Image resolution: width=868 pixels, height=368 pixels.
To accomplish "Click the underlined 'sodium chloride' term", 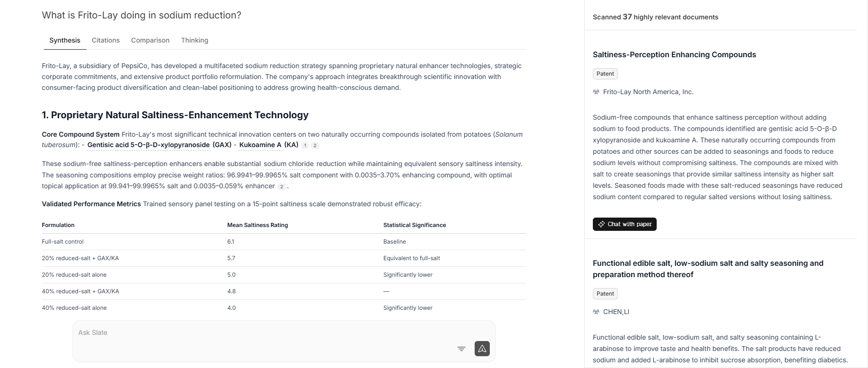I will (x=288, y=164).
